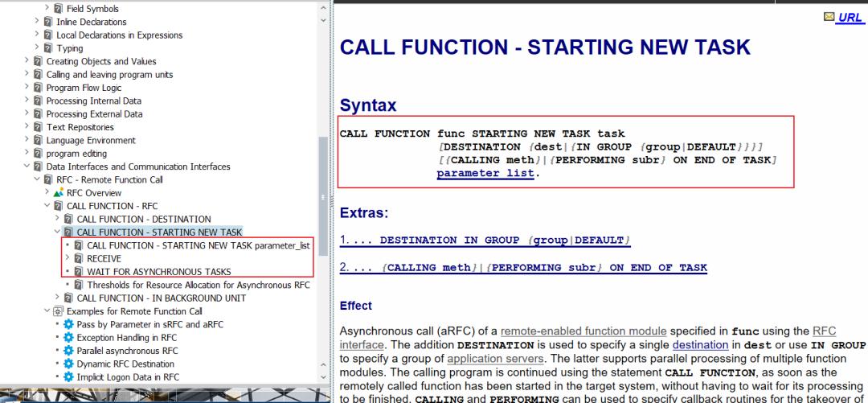Select Exception Handling in RFC example
868x403 pixels.
pos(127,338)
